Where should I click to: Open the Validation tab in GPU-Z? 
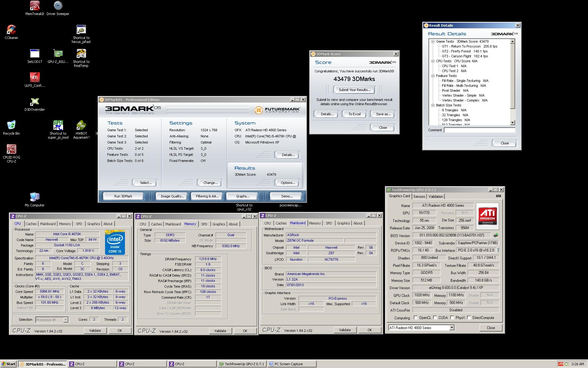436,197
